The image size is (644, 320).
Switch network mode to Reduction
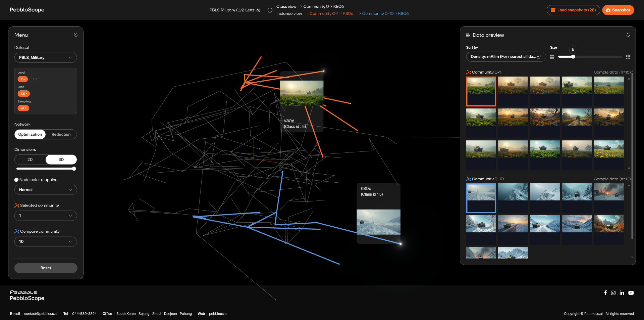coord(61,134)
